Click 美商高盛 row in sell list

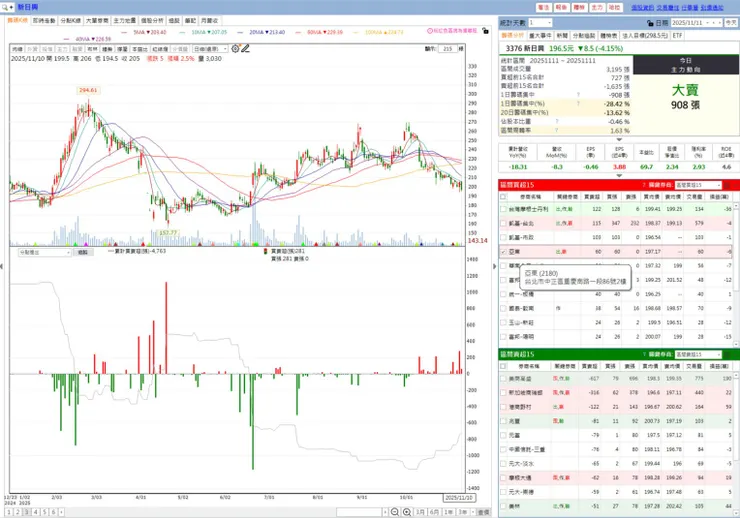(x=616, y=378)
